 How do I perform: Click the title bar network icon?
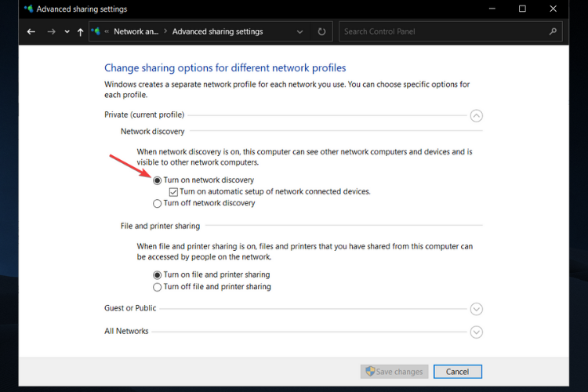(x=28, y=9)
